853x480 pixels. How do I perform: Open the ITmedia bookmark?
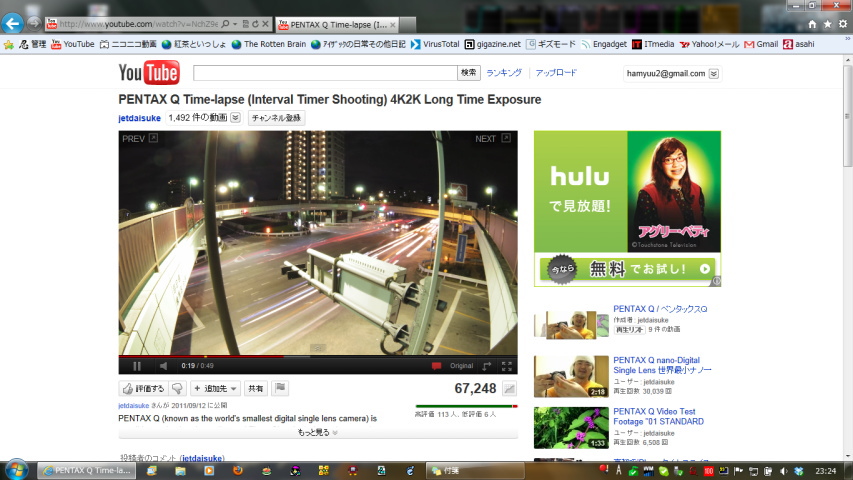[653, 44]
